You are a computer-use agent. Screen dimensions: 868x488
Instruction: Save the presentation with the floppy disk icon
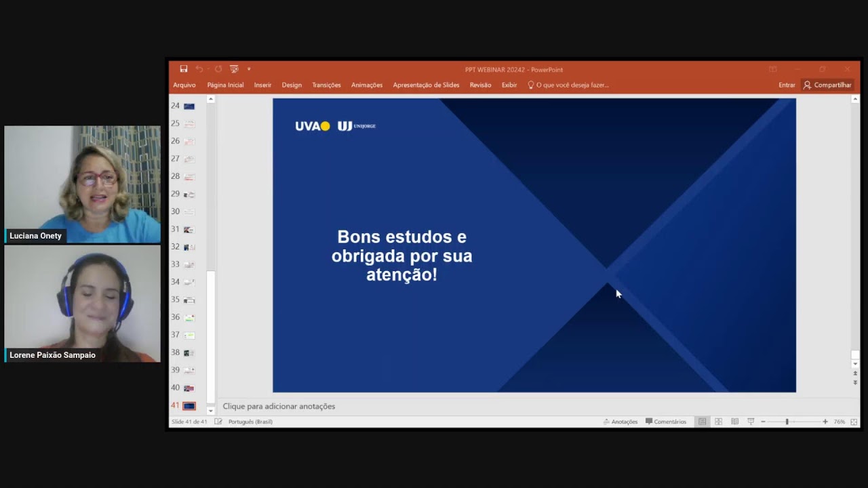tap(184, 69)
